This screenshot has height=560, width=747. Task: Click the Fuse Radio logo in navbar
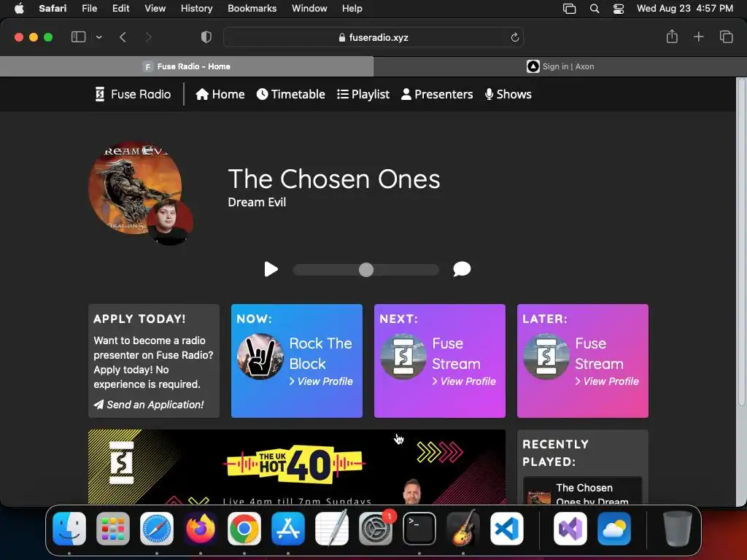tap(133, 94)
